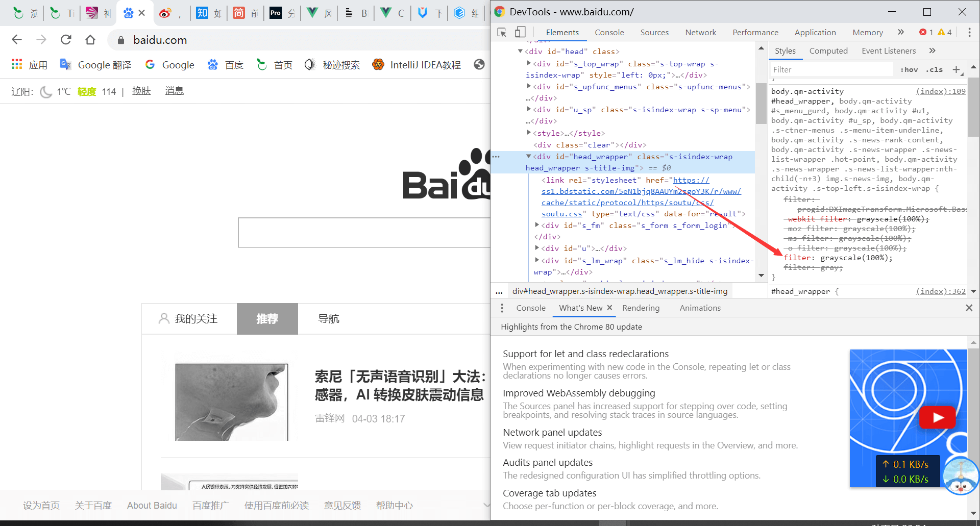Toggle the .cls element classes panel
Viewport: 980px width, 526px height.
[934, 69]
